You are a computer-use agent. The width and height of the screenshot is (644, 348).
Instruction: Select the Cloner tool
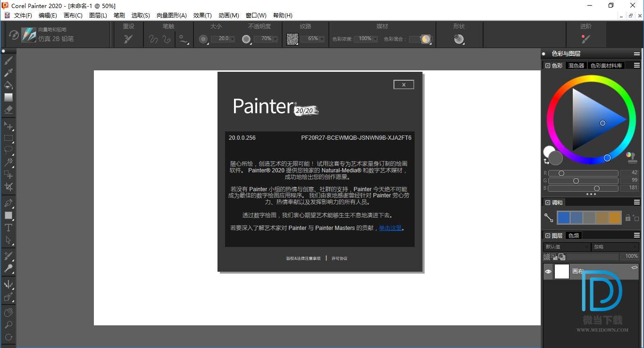8,256
